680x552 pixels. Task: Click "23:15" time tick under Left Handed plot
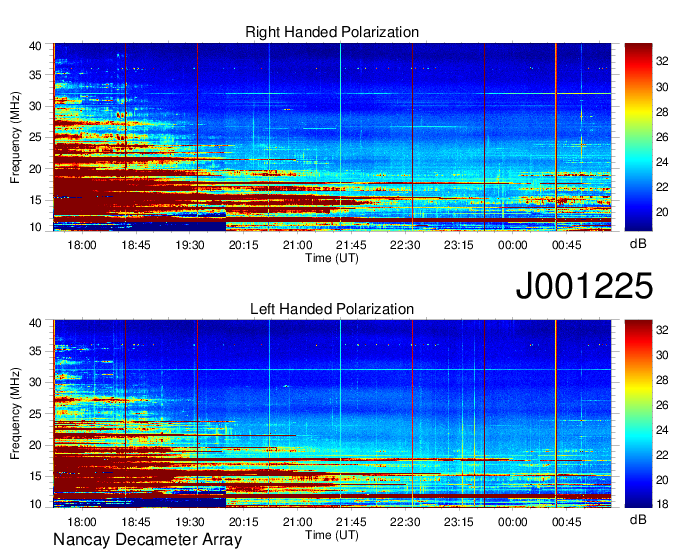pyautogui.click(x=459, y=522)
